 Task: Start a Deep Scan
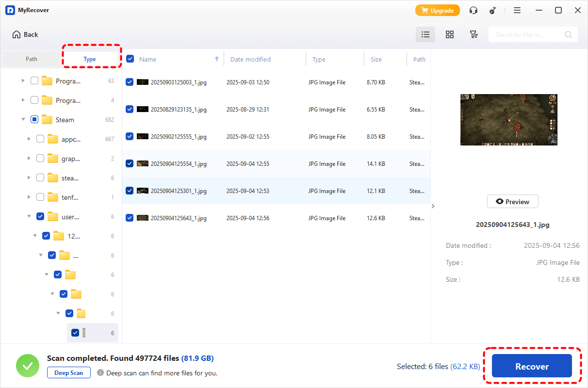69,373
